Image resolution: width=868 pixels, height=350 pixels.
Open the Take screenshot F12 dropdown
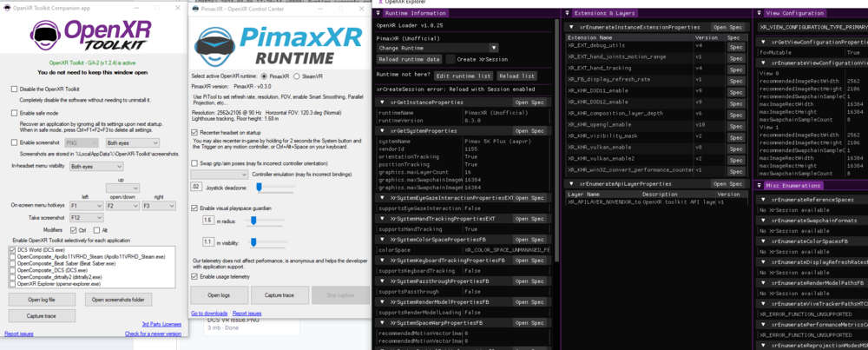click(86, 218)
